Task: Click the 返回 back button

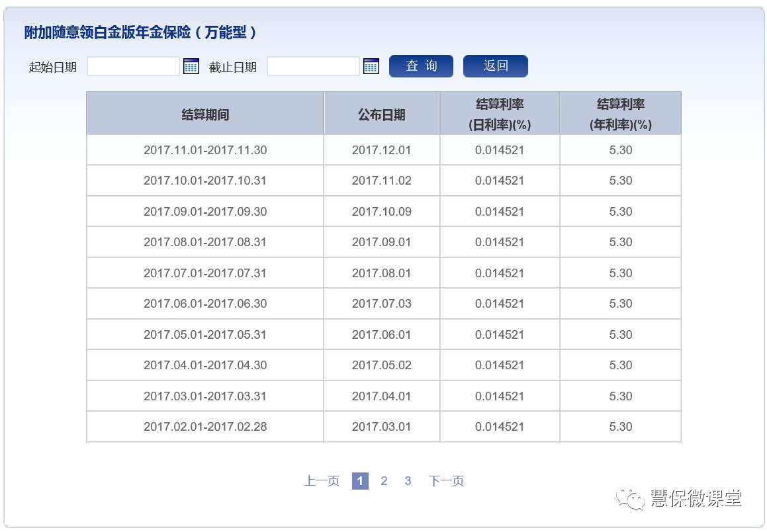Action: coord(496,66)
